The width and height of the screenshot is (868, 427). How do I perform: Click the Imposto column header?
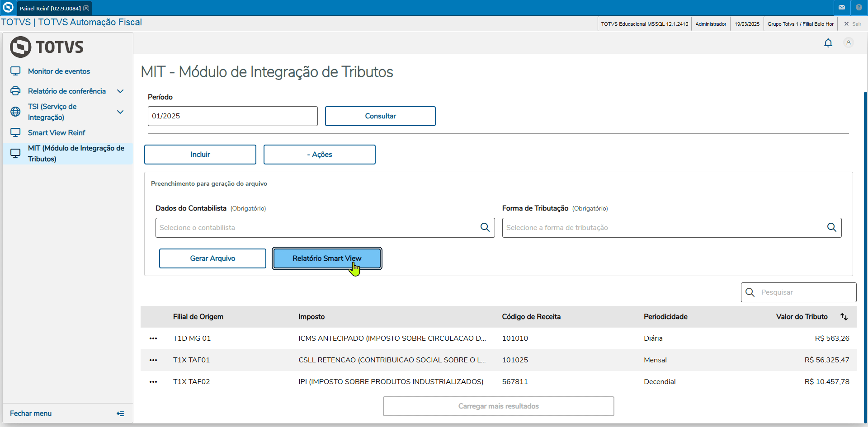(311, 317)
